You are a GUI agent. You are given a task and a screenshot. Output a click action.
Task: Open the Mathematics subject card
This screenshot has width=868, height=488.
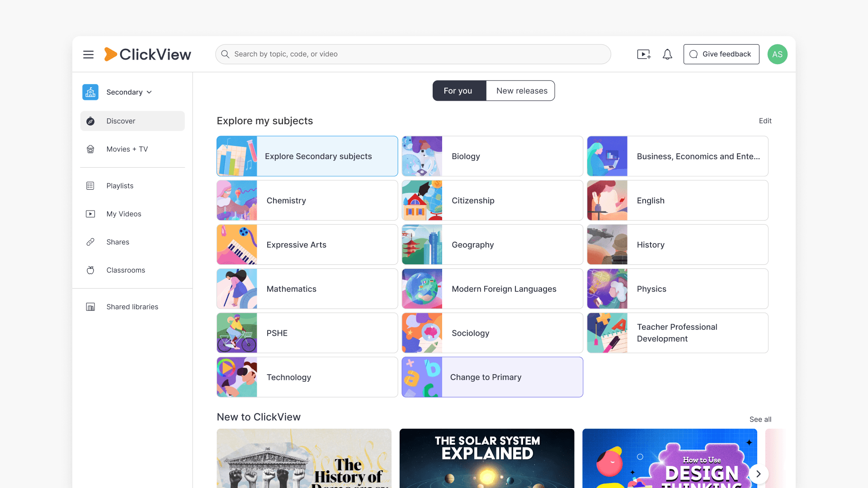[x=307, y=289]
